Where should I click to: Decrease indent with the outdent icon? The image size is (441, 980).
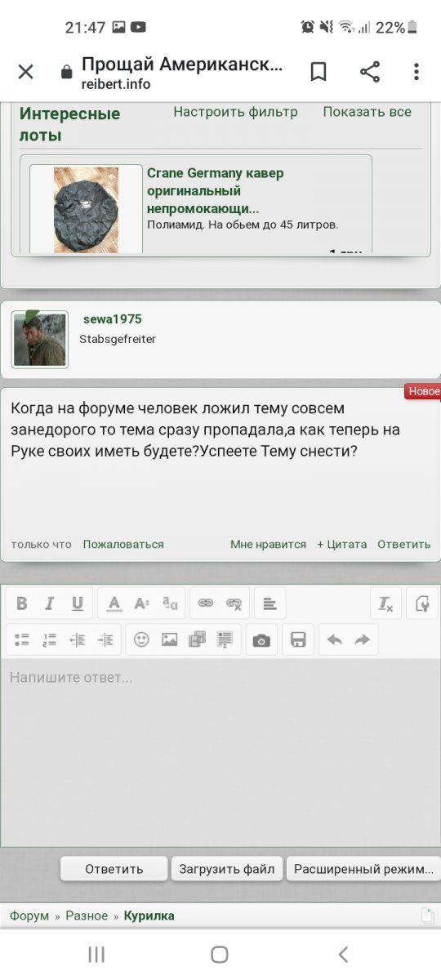77,640
